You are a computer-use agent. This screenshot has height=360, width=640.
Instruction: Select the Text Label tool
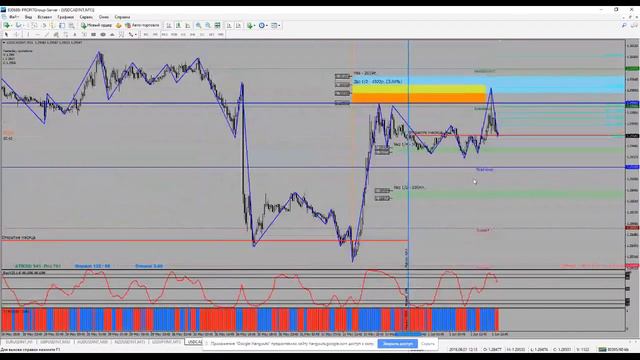coord(84,35)
